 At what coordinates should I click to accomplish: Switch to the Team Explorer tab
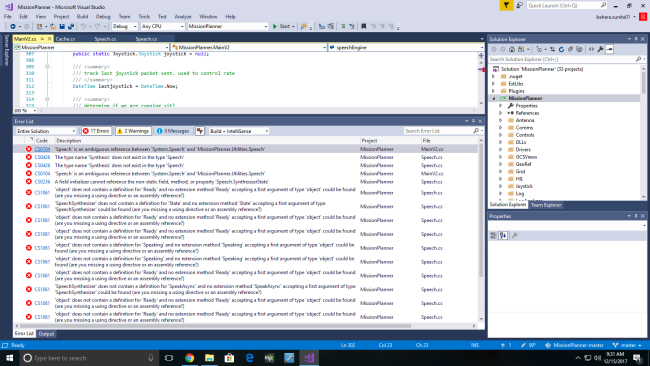tap(546, 205)
